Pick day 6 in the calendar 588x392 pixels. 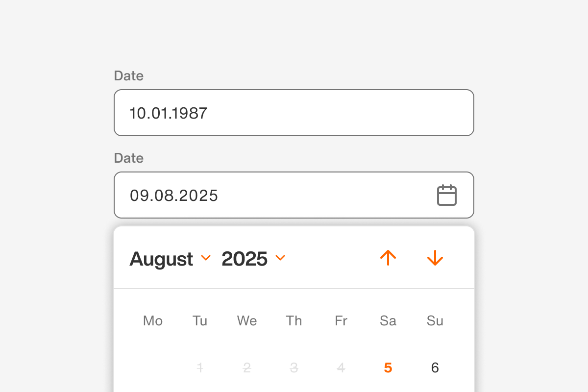(x=435, y=367)
